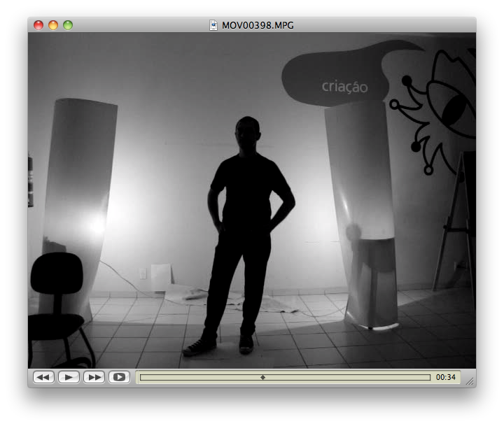Click the MOV00398.MPG window title
This screenshot has height=426, width=504.
258,25
